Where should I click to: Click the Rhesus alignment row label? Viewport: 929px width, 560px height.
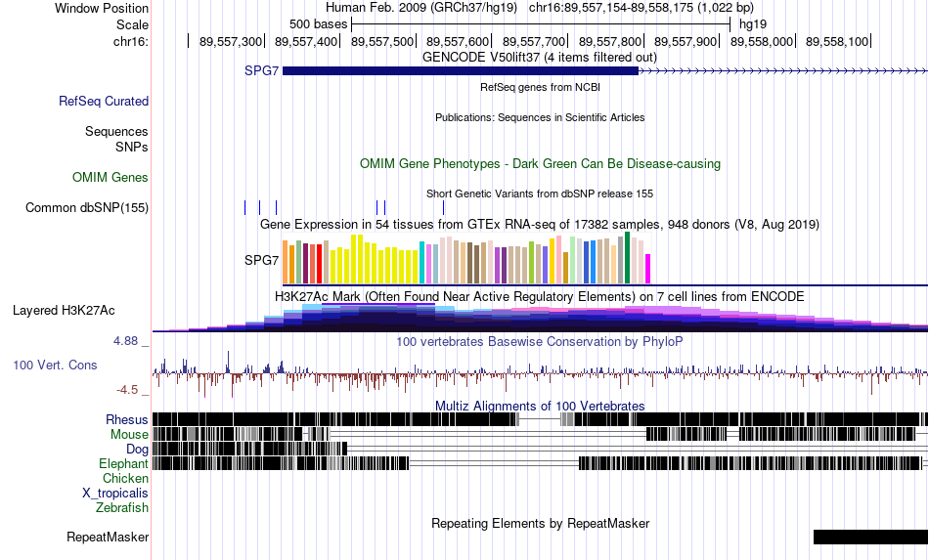click(127, 419)
